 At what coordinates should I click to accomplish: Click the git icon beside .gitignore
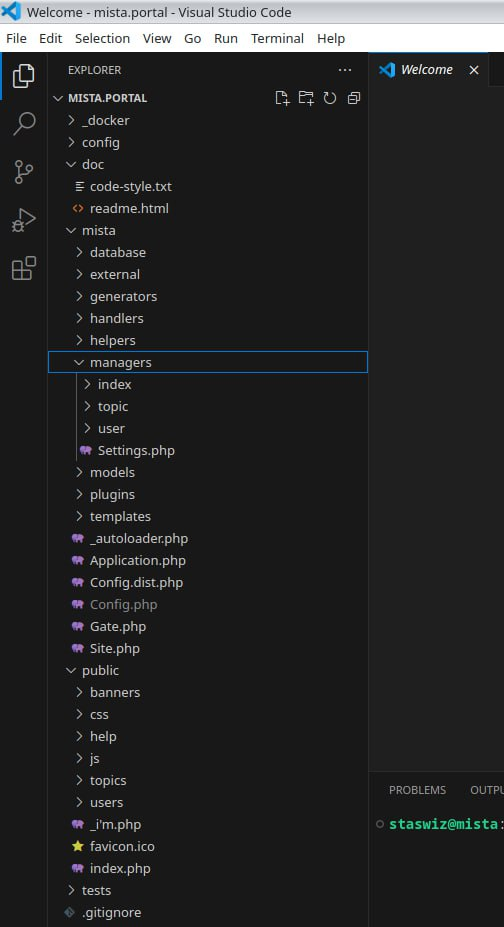[69, 912]
